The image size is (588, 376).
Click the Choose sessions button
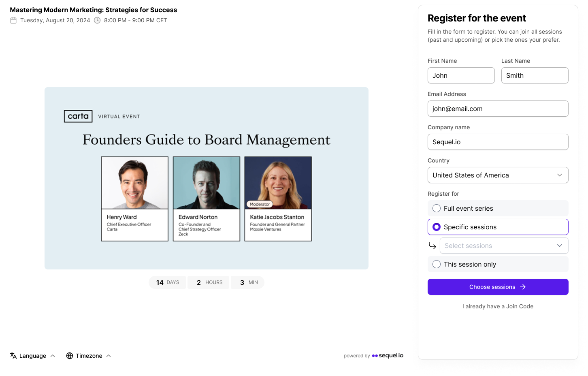[498, 287]
